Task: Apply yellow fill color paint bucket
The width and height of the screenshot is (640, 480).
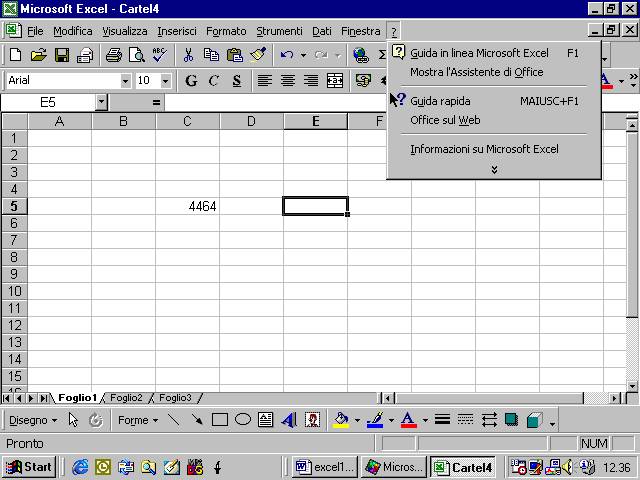Action: (341, 420)
